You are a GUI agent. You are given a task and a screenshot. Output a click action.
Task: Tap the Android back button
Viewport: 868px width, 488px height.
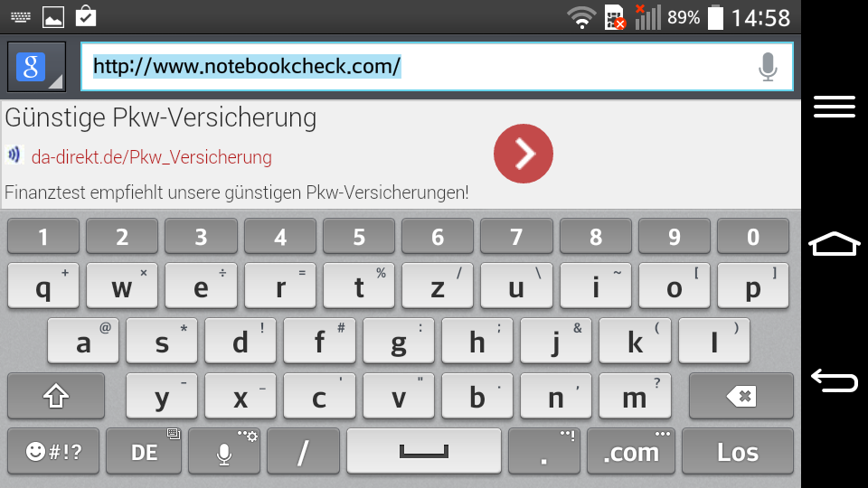tap(835, 381)
